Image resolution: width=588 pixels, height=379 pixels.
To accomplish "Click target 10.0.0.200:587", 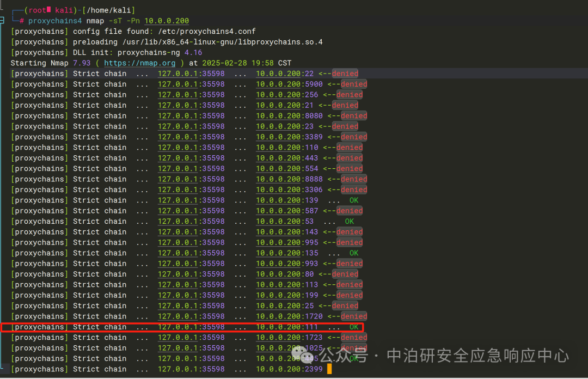I will 287,211.
